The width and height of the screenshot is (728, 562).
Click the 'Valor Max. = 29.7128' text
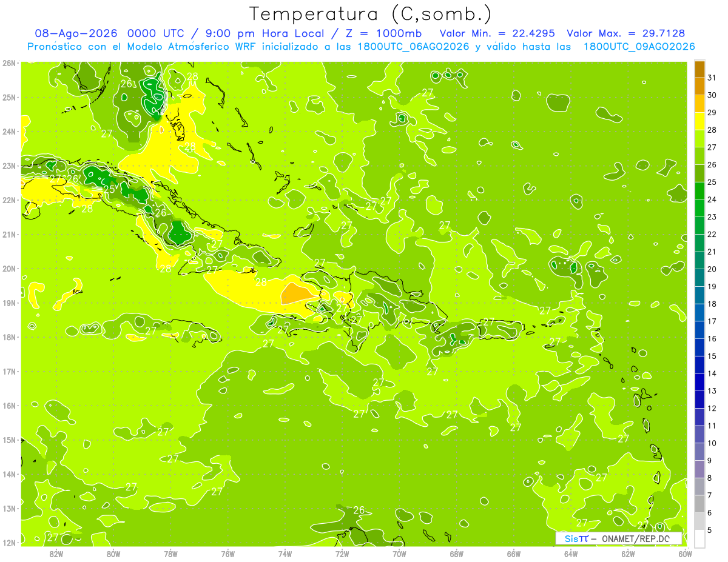pos(626,33)
